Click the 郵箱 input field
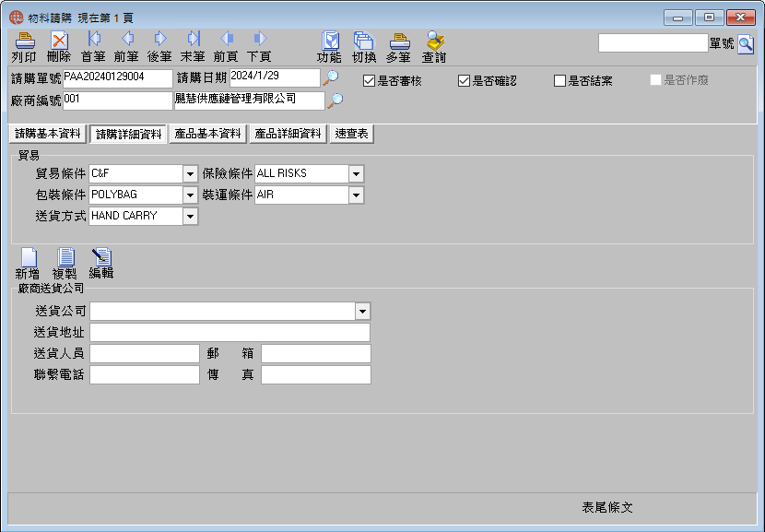Image resolution: width=765 pixels, height=532 pixels. point(315,353)
